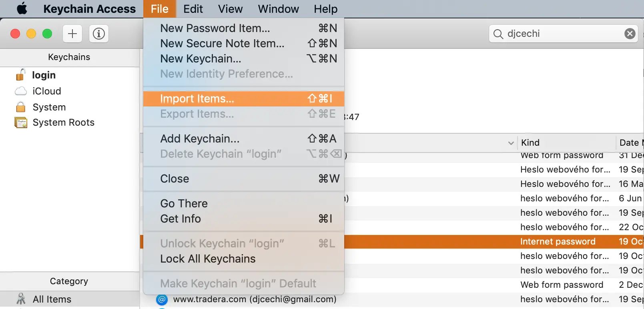
Task: Open the Keychain Access app menu
Action: 89,9
